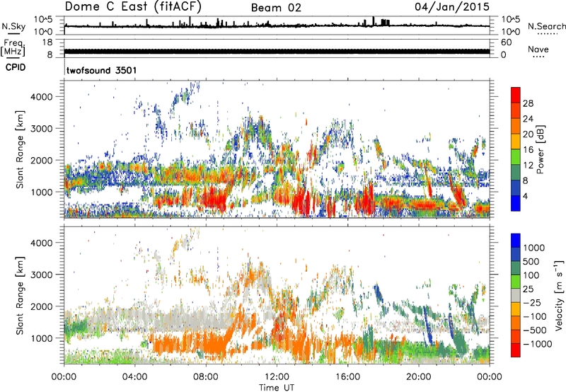Click the 'Time UT' axis label
This screenshot has width=566, height=392.
click(277, 388)
